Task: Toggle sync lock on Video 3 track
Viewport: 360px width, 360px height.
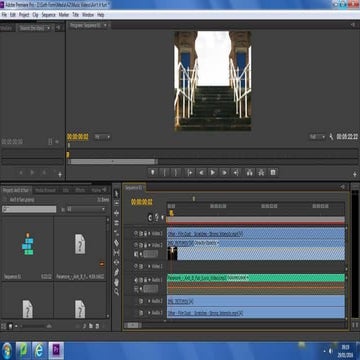Action: point(141,234)
